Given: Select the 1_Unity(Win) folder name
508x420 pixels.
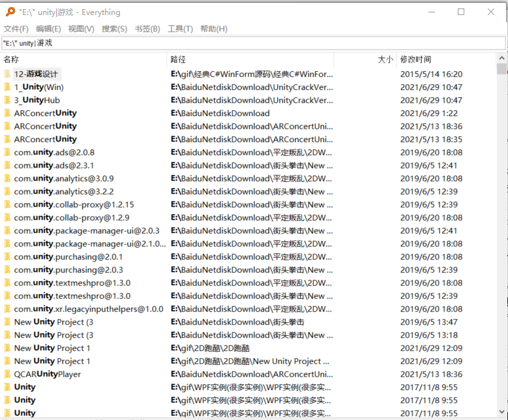Looking at the screenshot, I should (39, 87).
